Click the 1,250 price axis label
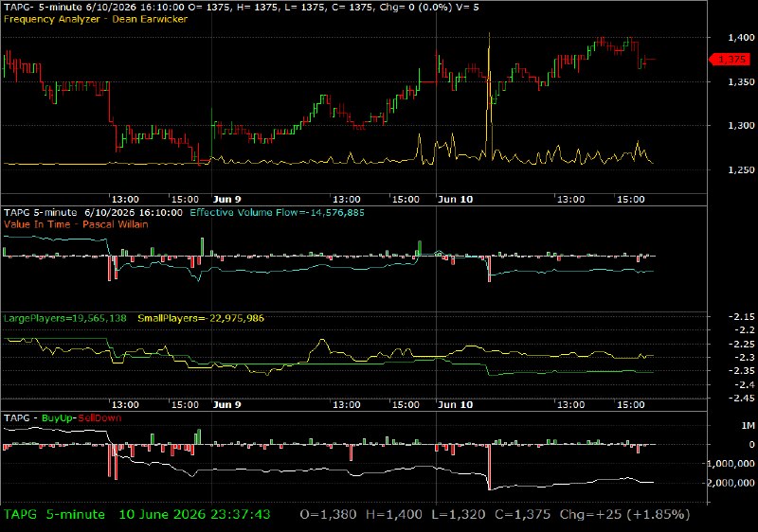 pyautogui.click(x=741, y=170)
